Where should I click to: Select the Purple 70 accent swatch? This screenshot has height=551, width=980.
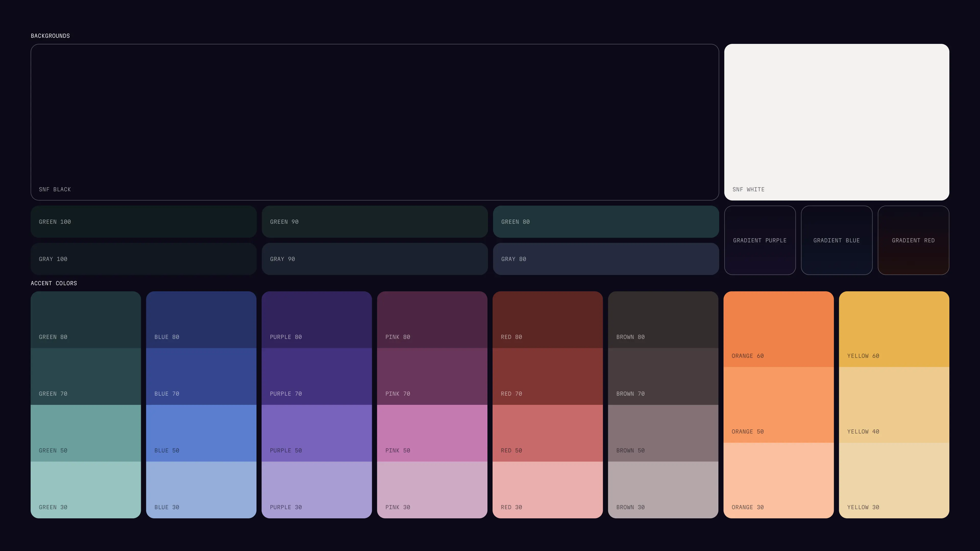coord(316,377)
